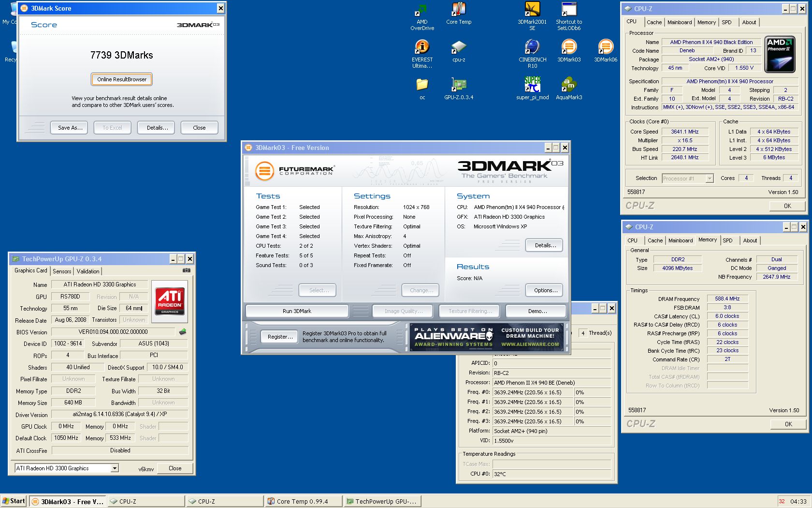The image size is (812, 508).
Task: Open the oc folder on desktop
Action: [x=422, y=89]
